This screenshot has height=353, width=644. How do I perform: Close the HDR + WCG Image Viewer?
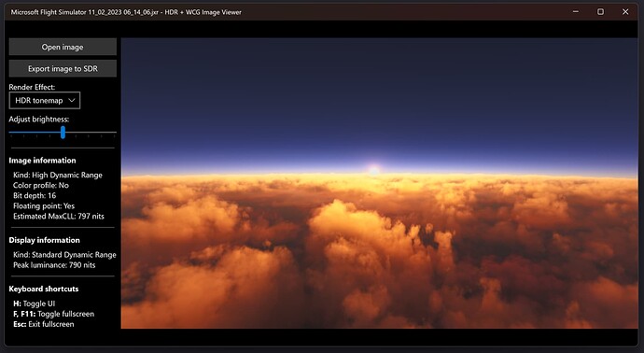625,12
